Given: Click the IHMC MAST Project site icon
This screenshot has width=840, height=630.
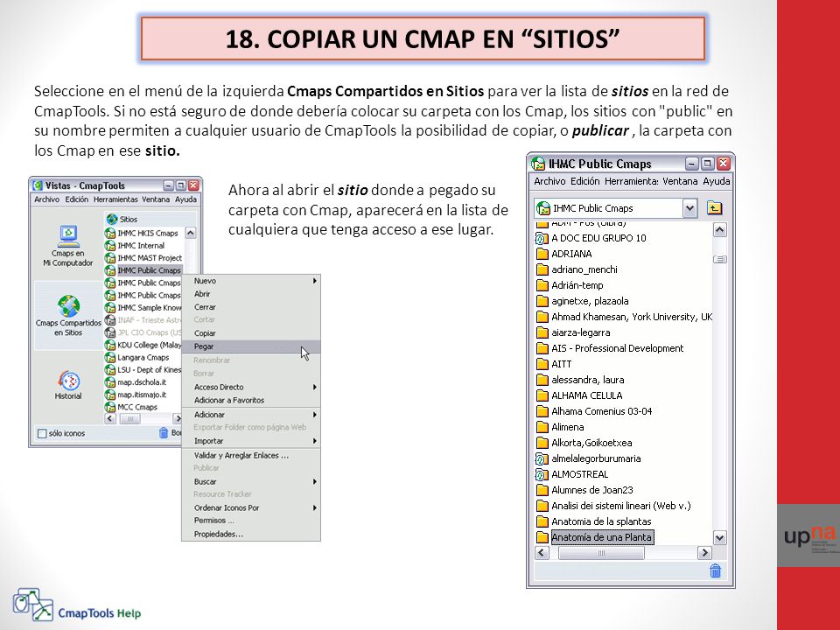Looking at the screenshot, I should tap(110, 257).
